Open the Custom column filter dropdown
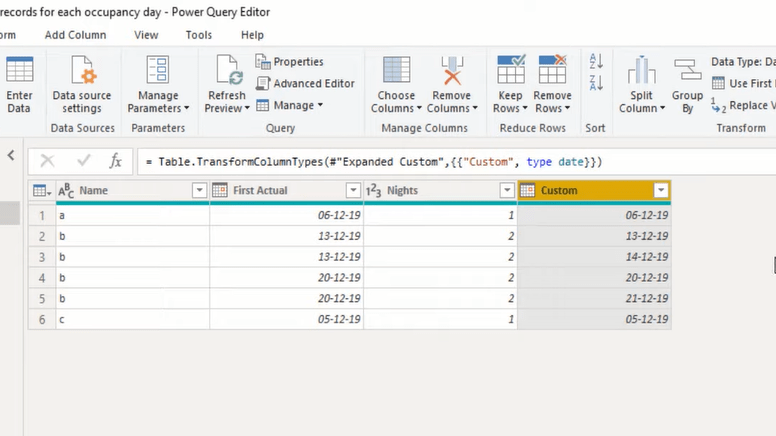 (661, 191)
